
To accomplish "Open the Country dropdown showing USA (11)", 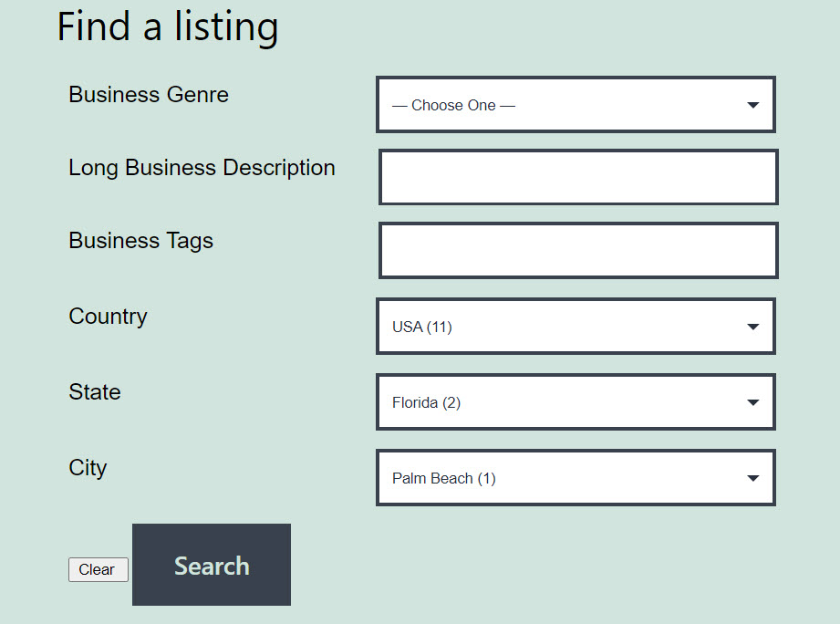I will pyautogui.click(x=576, y=327).
